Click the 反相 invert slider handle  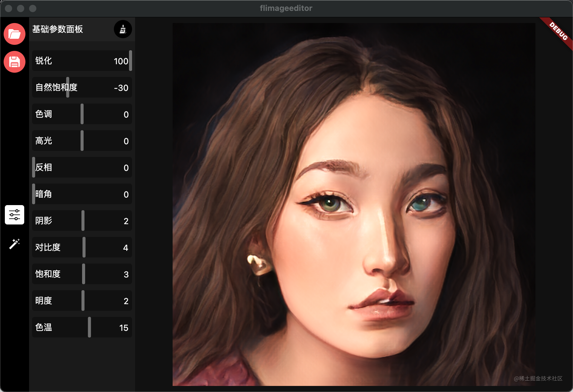[x=34, y=167]
